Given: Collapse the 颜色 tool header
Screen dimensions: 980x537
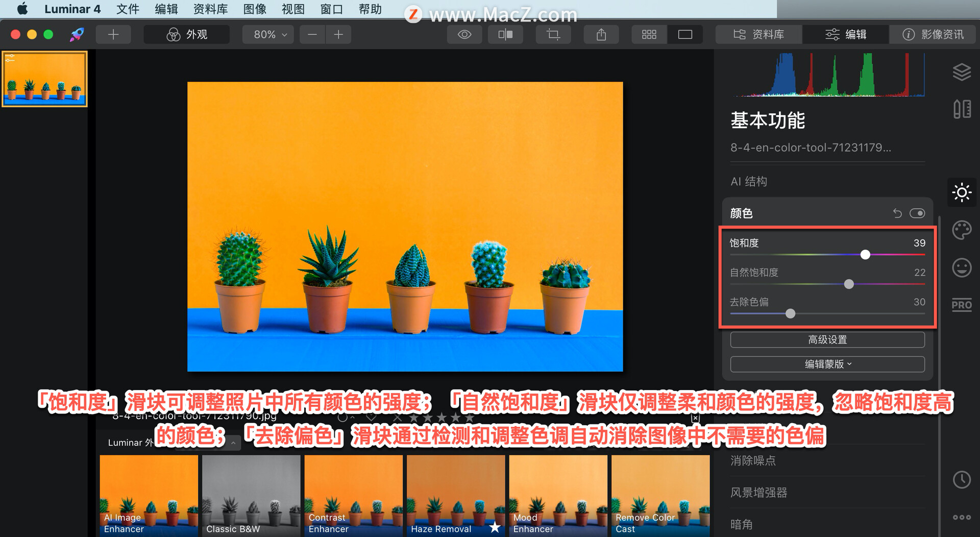Looking at the screenshot, I should tap(741, 213).
